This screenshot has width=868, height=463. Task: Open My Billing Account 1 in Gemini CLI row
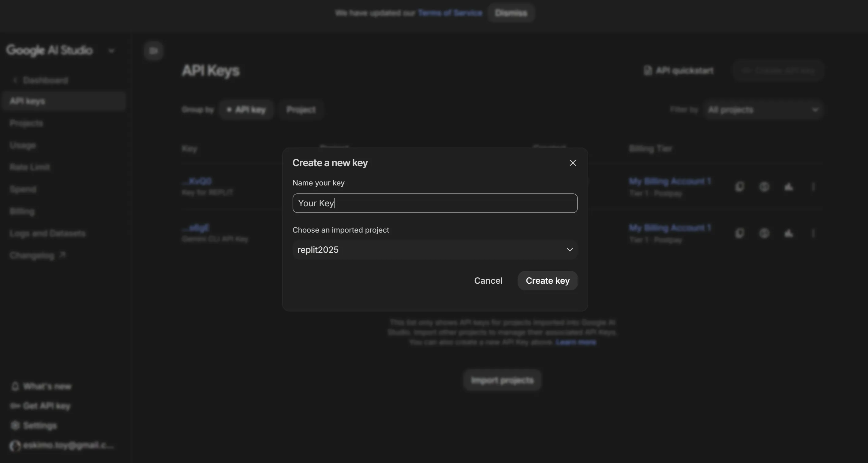click(x=670, y=228)
